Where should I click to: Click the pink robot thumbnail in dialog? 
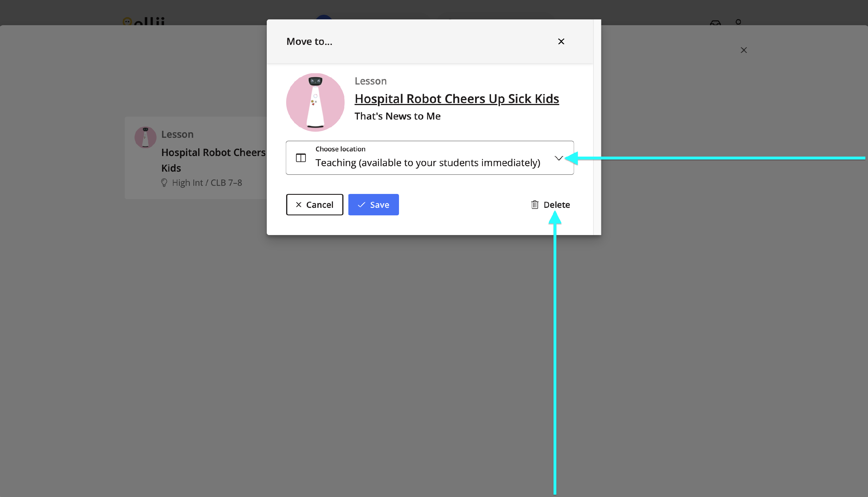[x=315, y=102]
